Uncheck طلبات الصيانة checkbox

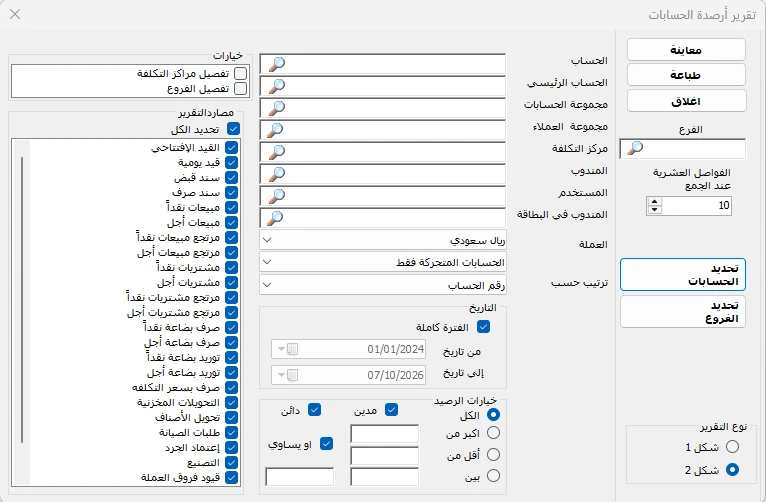point(232,432)
